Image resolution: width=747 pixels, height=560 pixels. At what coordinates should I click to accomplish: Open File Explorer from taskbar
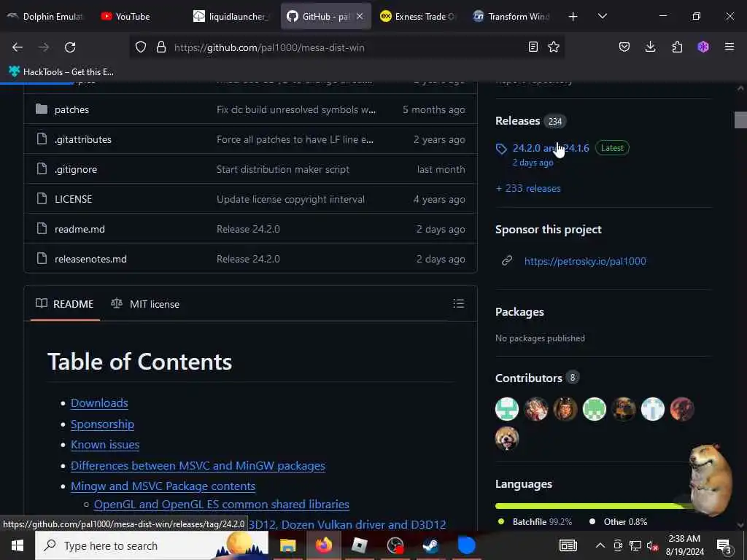pyautogui.click(x=287, y=545)
